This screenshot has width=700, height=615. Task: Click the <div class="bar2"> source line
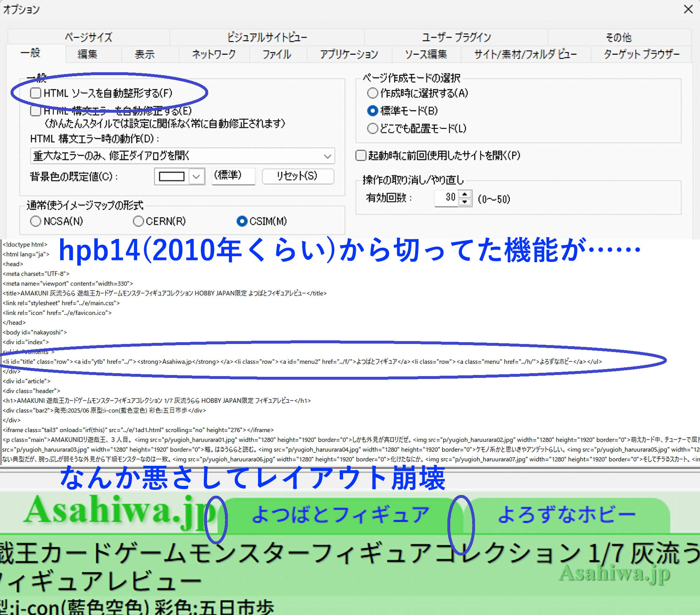coord(104,410)
